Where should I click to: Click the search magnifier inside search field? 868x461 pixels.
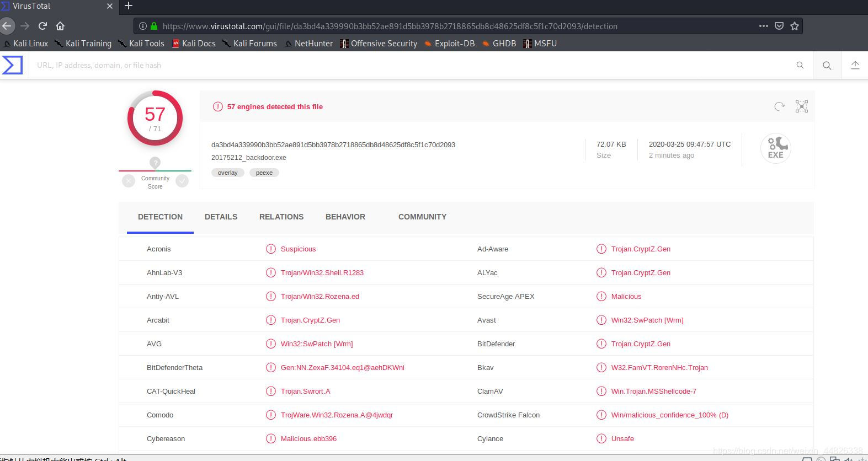(x=800, y=65)
